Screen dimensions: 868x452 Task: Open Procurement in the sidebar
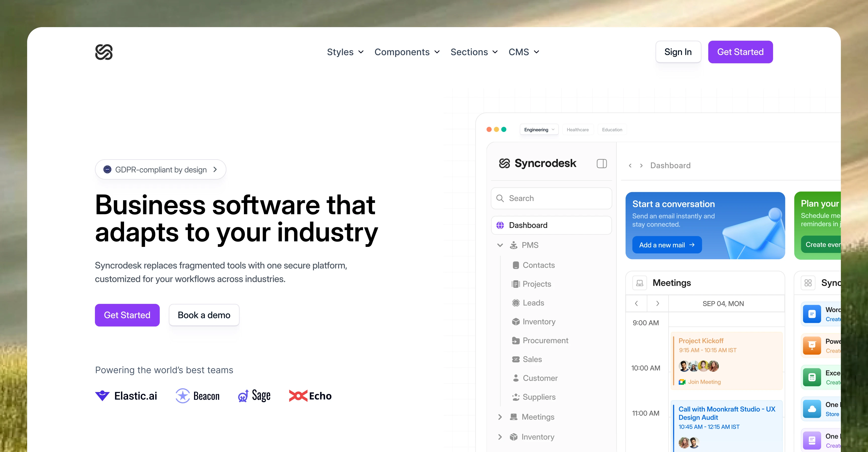(x=545, y=341)
